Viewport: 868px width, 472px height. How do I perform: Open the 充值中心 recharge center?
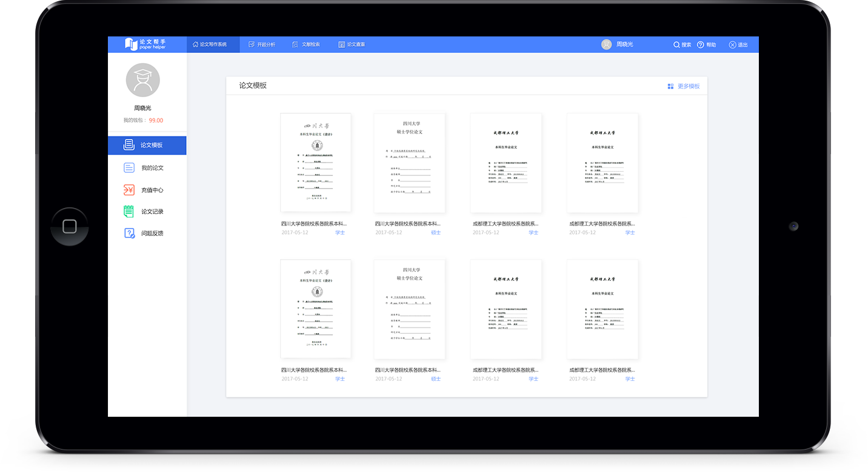(147, 190)
